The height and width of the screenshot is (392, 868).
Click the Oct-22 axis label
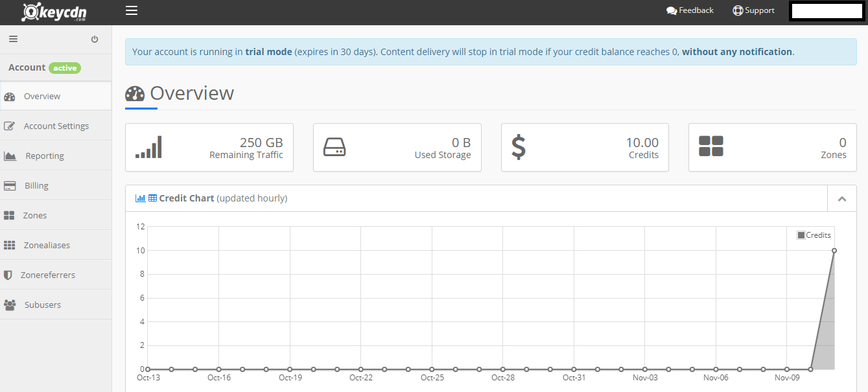360,378
